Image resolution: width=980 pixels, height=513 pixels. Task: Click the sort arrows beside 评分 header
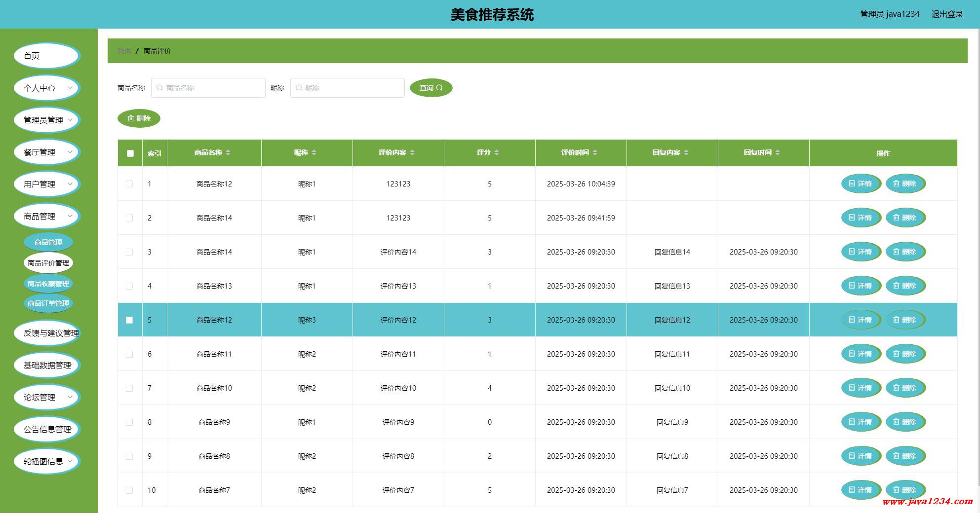pos(497,153)
